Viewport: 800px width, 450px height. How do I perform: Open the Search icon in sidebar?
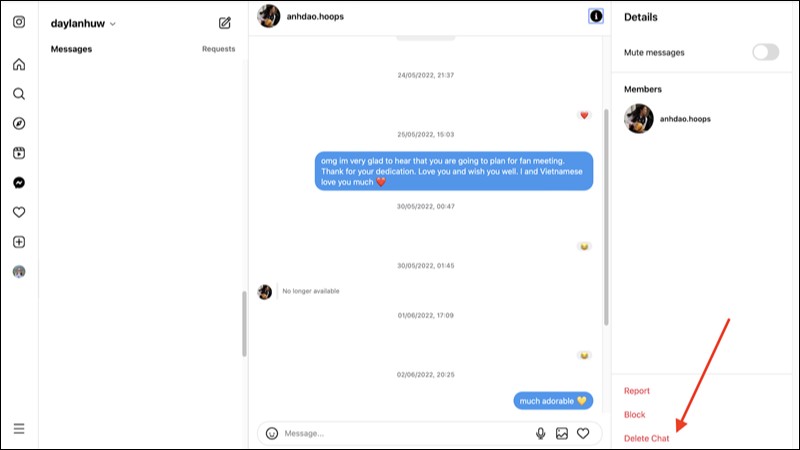pyautogui.click(x=19, y=94)
